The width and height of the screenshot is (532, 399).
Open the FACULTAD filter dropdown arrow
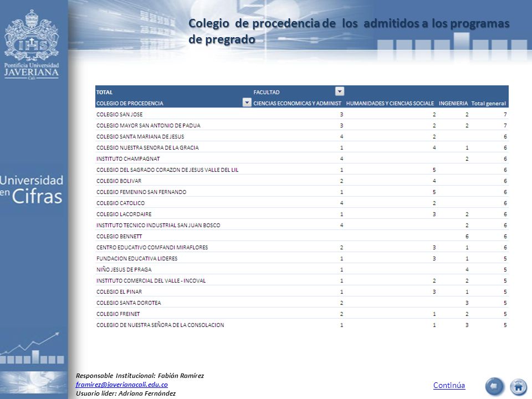340,91
